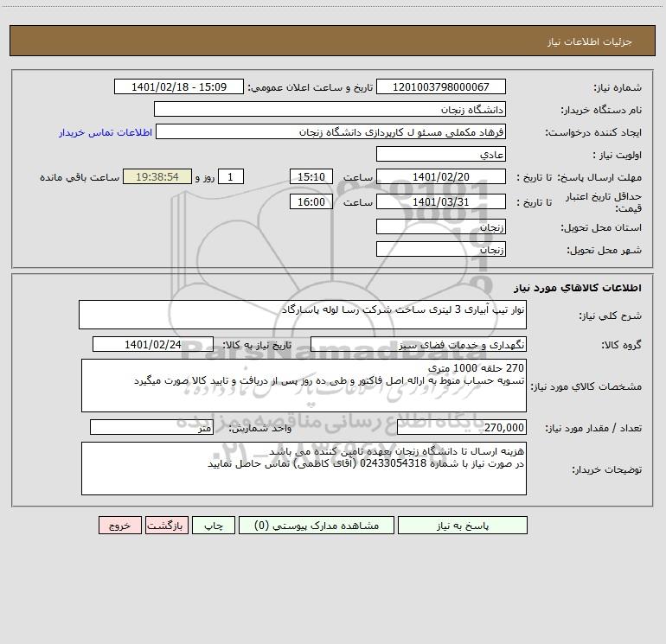This screenshot has height=644, width=666.
Task: Click requester field فرهاد مکملی
Action: click(330, 131)
